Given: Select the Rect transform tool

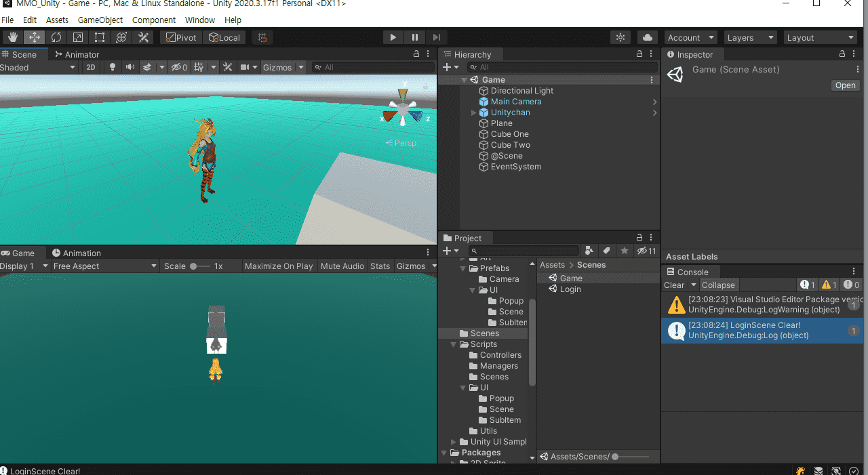Looking at the screenshot, I should coord(100,37).
